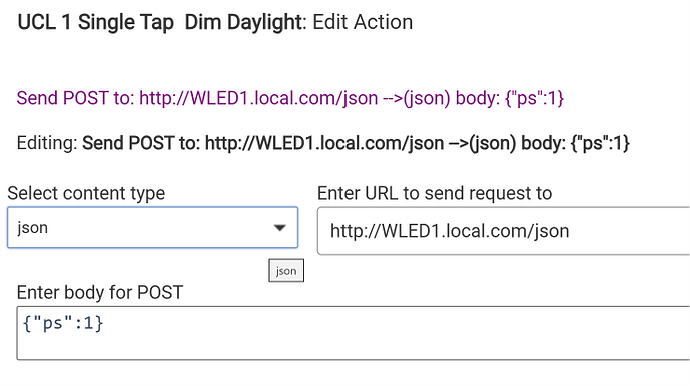This screenshot has height=386, width=690.
Task: Click the {"ps":1} portion of the purple link
Action: click(x=535, y=98)
